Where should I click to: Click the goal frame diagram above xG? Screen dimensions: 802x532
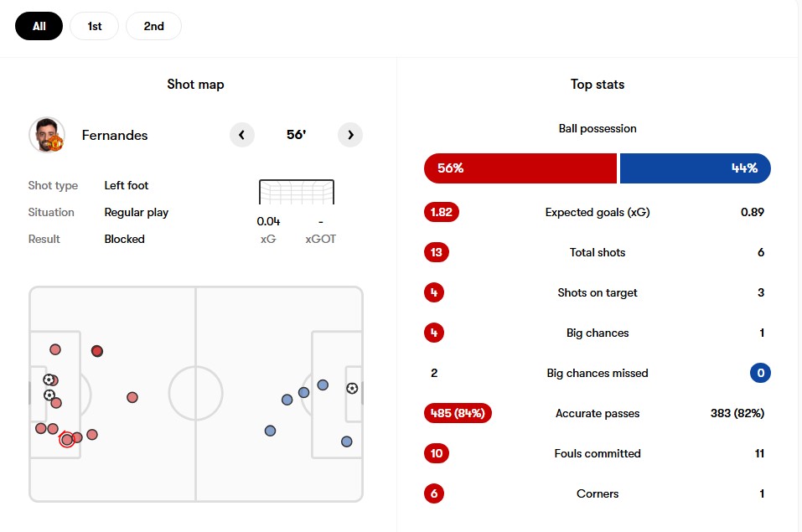point(297,193)
